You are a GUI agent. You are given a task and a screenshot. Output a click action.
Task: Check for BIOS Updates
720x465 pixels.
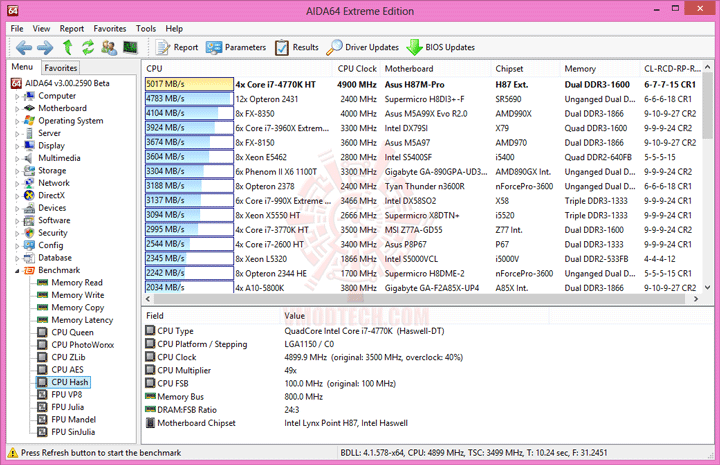point(441,47)
